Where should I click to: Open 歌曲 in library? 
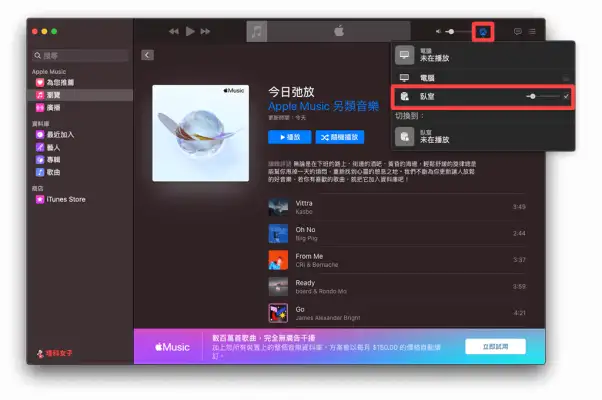coord(80,172)
